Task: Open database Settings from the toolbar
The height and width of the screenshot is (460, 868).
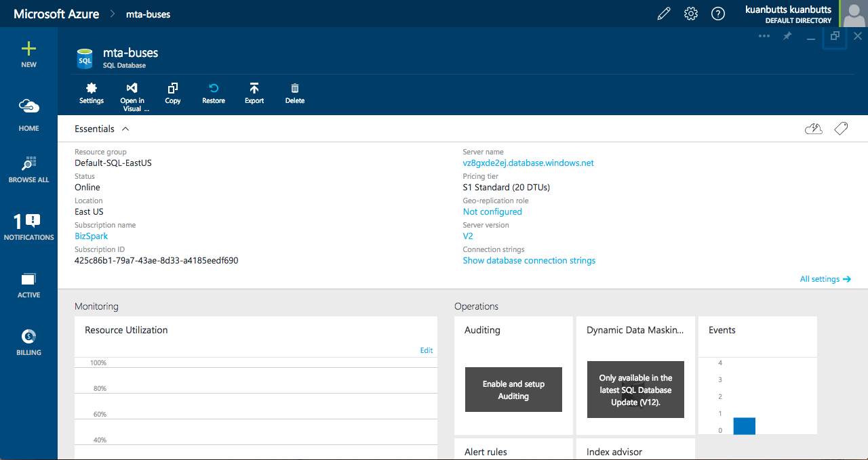Action: (x=92, y=93)
